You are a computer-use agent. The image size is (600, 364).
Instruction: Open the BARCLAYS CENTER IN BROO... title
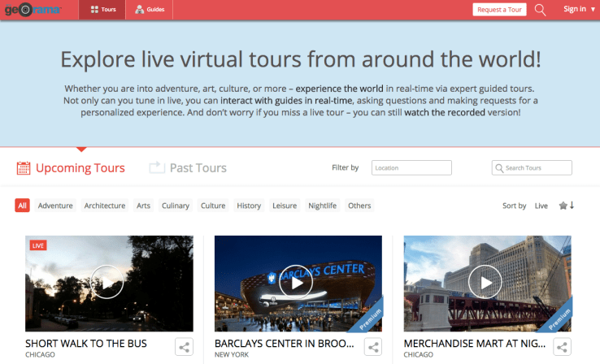pyautogui.click(x=285, y=344)
